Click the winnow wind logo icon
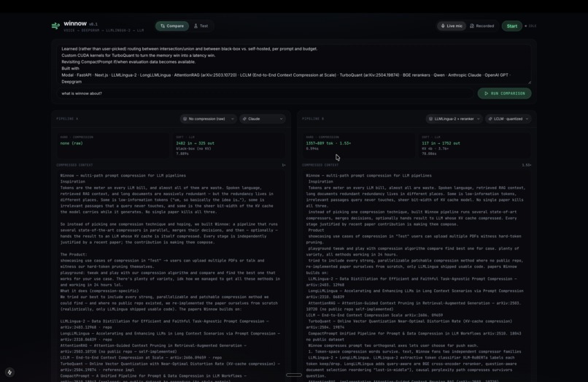This screenshot has width=588, height=382. pos(55,26)
